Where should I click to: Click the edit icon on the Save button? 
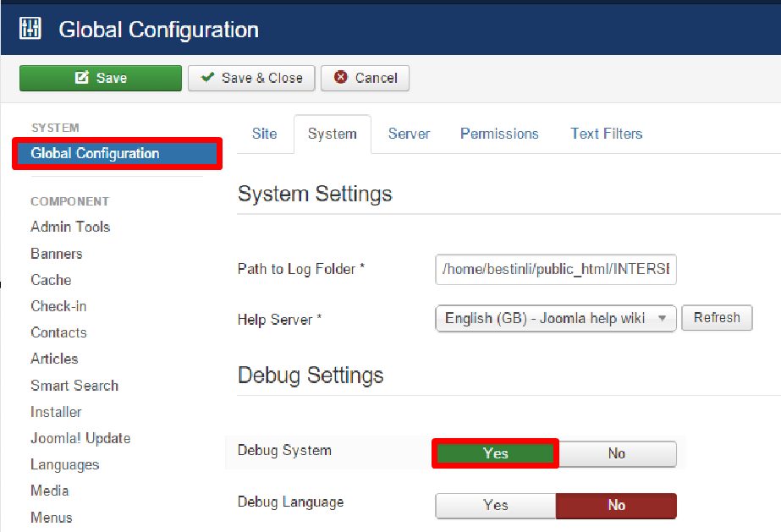tap(82, 77)
